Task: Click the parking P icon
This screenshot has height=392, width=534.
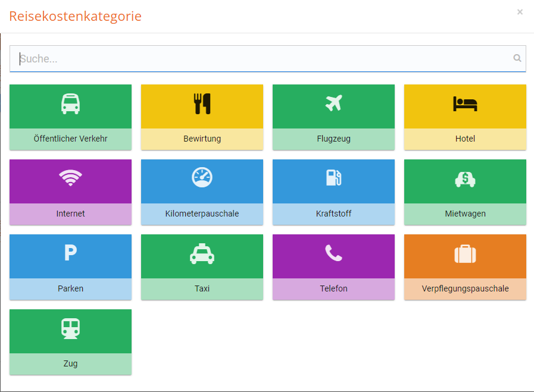Action: tap(70, 253)
